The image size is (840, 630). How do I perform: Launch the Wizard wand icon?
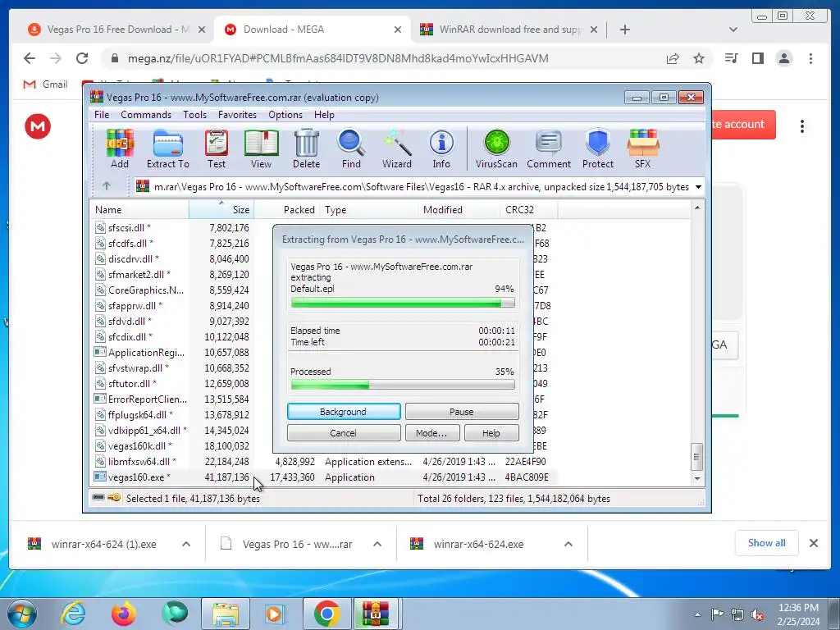point(397,149)
